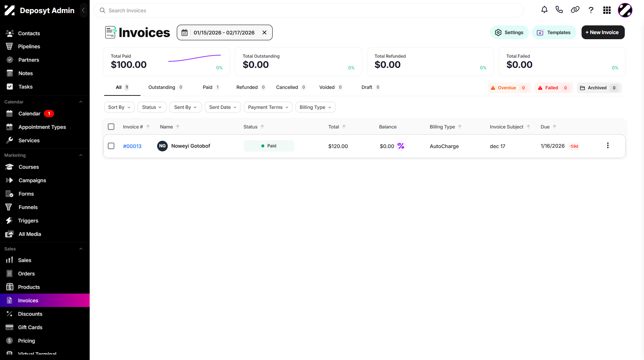Open the Sent By filter dropdown
The height and width of the screenshot is (360, 644).
point(186,107)
